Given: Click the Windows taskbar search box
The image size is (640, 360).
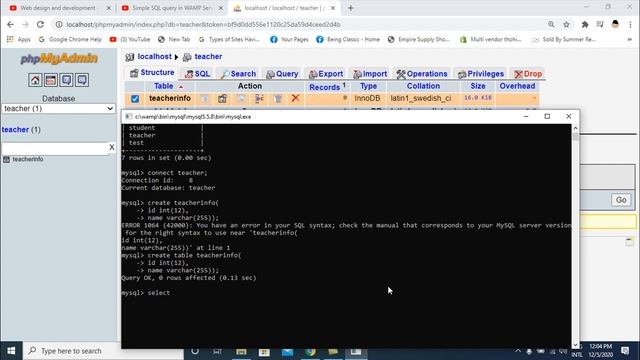Looking at the screenshot, I should (102, 351).
